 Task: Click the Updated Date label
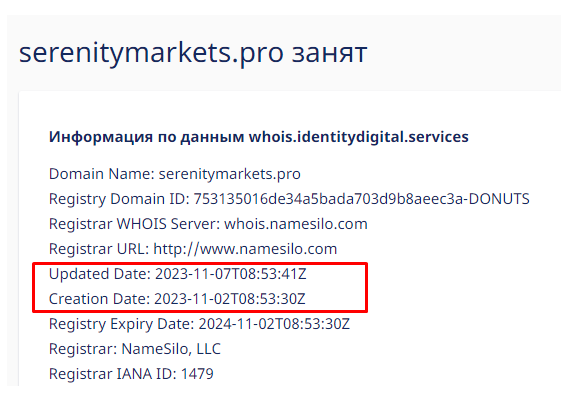100,274
